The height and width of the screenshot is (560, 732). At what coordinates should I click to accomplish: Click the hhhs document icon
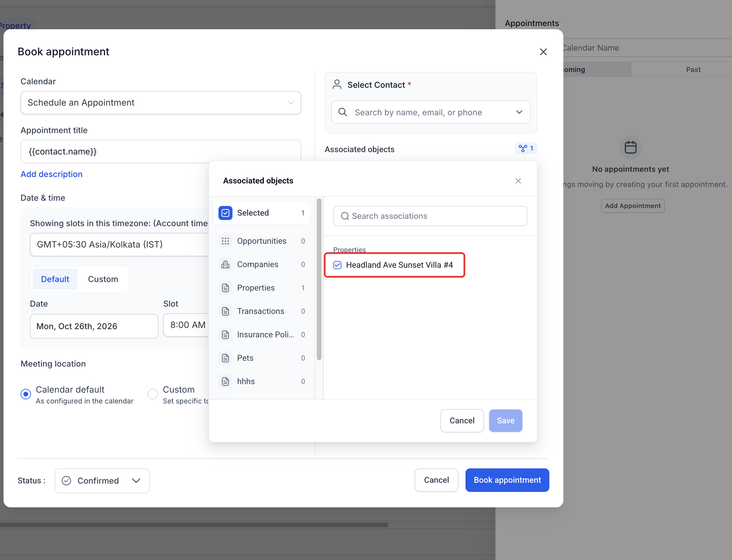[x=225, y=381]
